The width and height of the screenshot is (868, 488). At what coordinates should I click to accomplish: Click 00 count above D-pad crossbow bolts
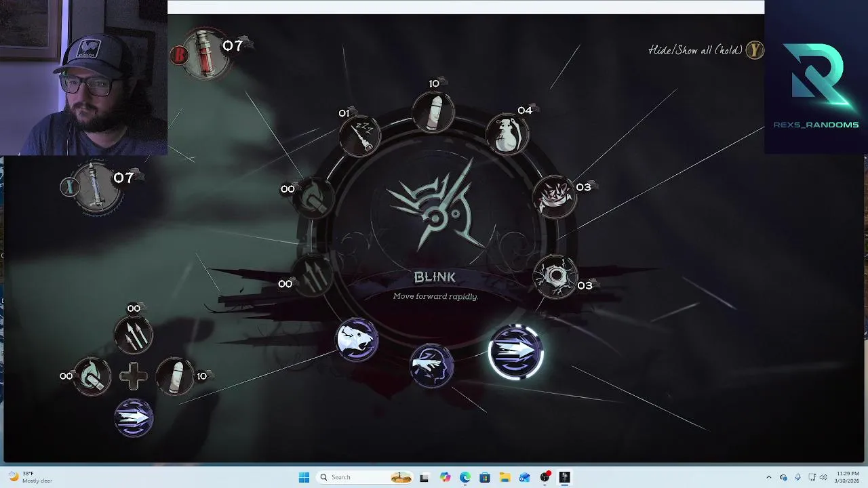(134, 308)
